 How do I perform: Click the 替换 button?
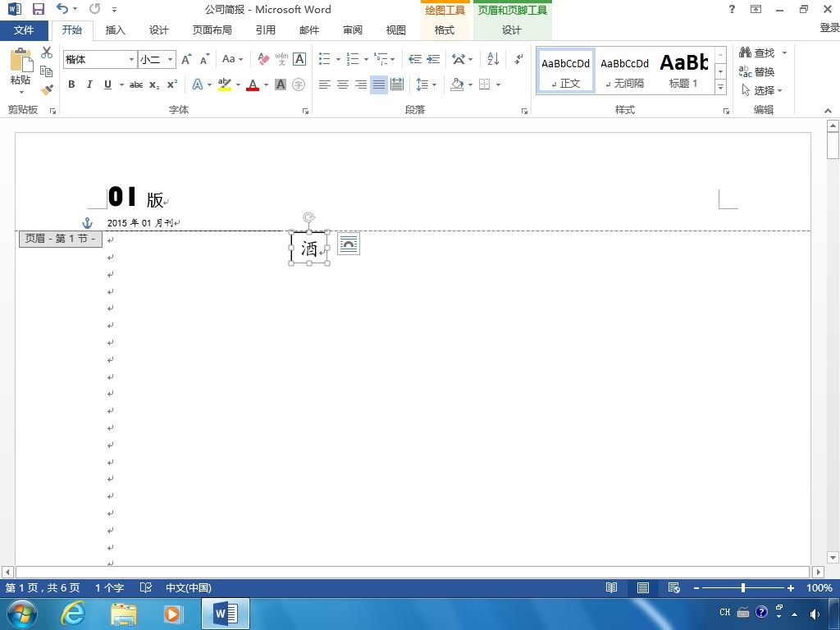756,71
